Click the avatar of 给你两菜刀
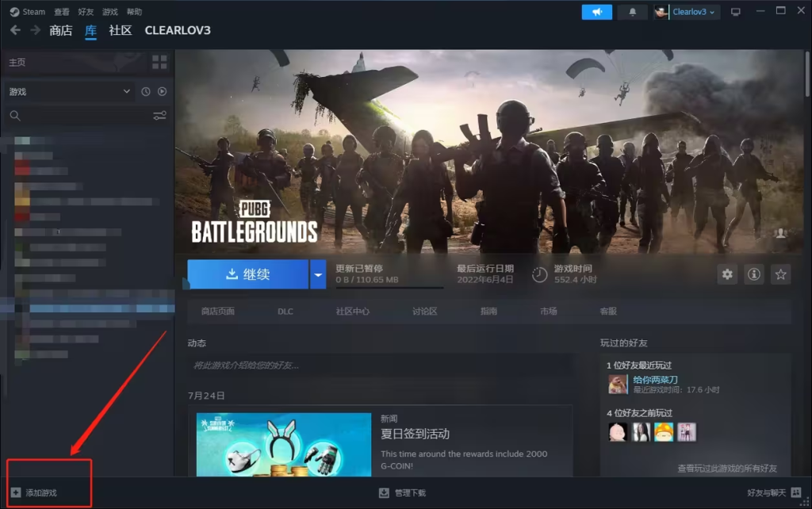 tap(618, 385)
